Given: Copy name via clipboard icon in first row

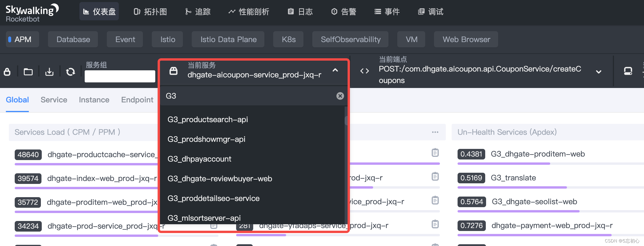Looking at the screenshot, I should [435, 152].
